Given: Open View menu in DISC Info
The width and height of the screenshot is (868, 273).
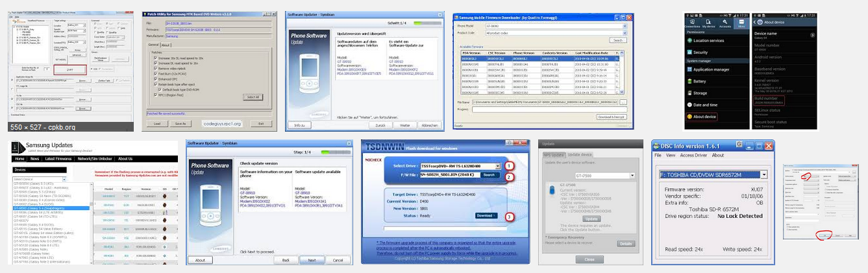Looking at the screenshot, I should pyautogui.click(x=669, y=156).
